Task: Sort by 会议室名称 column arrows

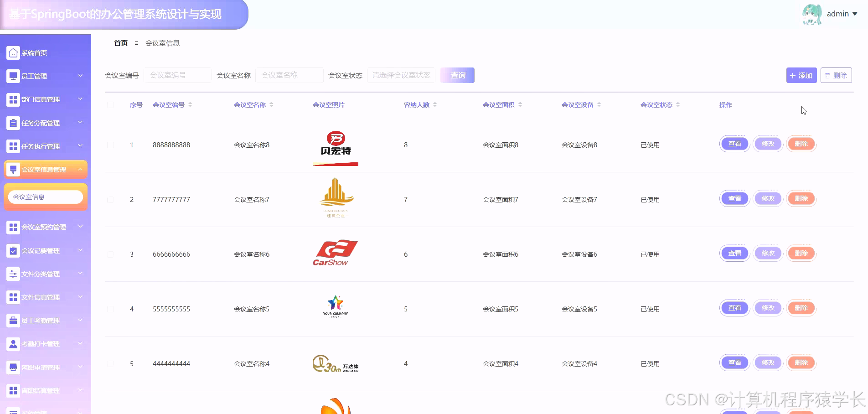Action: coord(271,105)
